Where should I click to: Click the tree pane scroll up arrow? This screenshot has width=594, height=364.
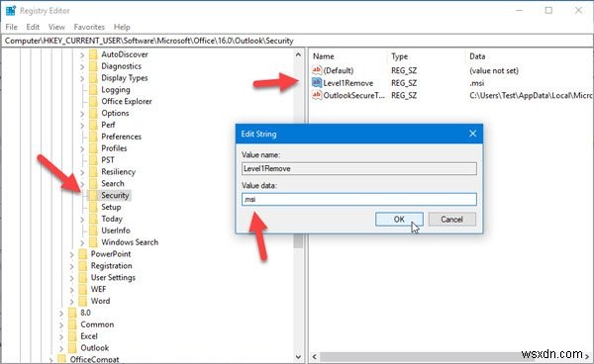298,54
